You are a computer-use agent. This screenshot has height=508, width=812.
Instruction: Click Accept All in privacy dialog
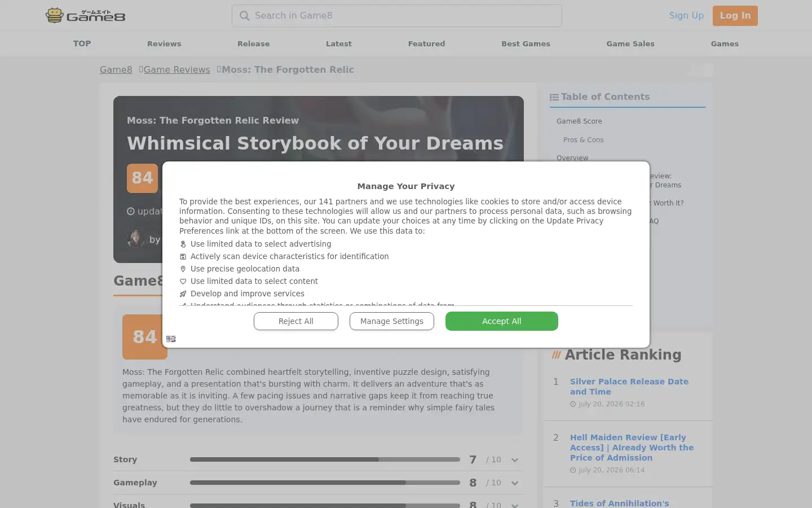(x=502, y=321)
